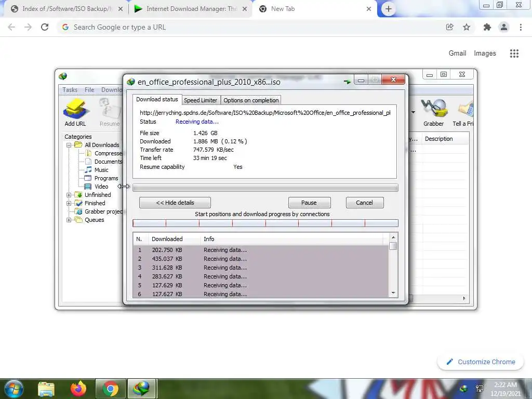Screen dimensions: 532x399
Task: Open Firefox from the taskbar
Action: click(x=78, y=389)
